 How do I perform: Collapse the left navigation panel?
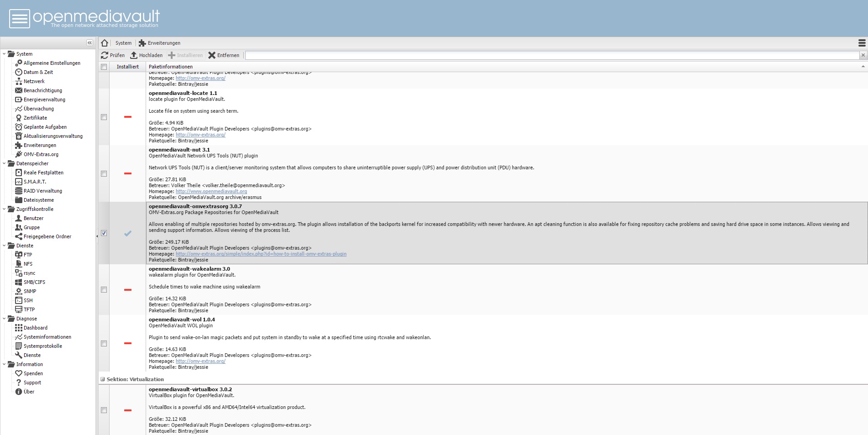pos(89,42)
